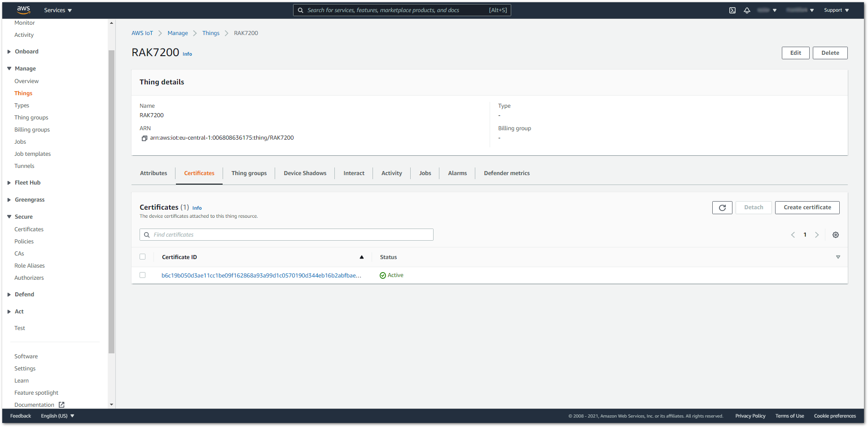Open certificate table preferences gear
This screenshot has width=868, height=427.
tap(835, 234)
